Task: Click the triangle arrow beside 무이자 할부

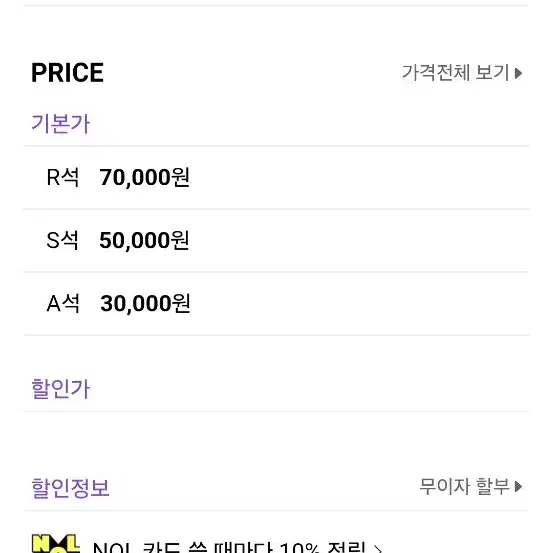Action: coord(518,487)
